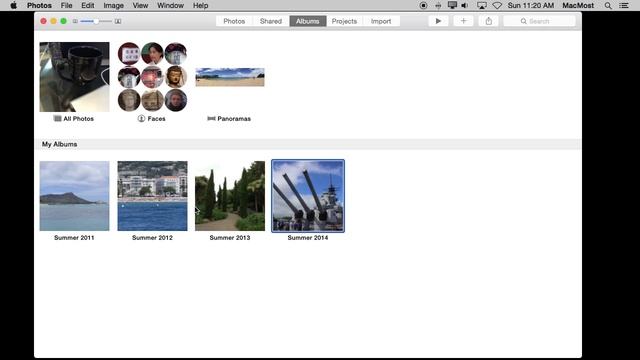Minimize the Photos window
This screenshot has height=360, width=640.
point(53,21)
